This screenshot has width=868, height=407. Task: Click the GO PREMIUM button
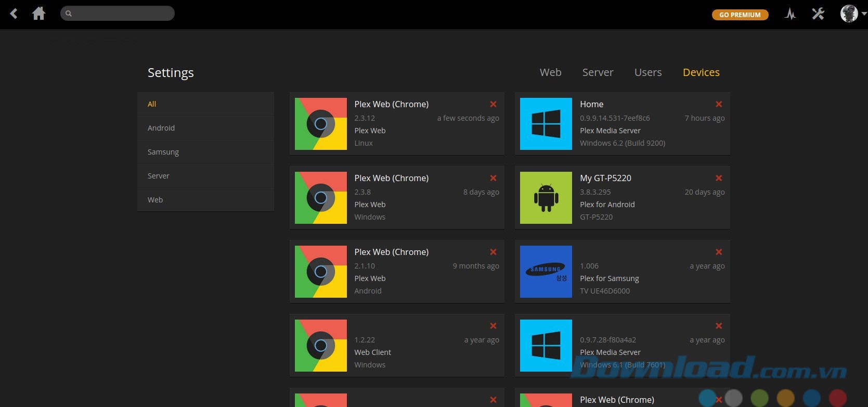[x=740, y=15]
